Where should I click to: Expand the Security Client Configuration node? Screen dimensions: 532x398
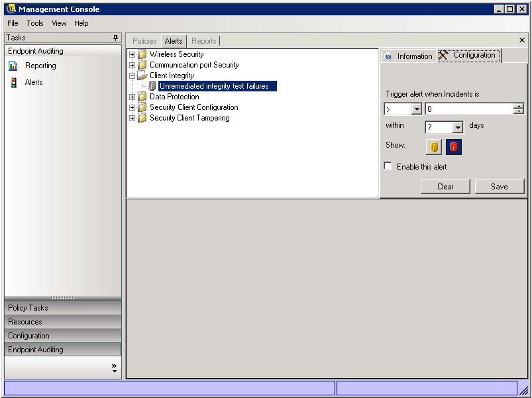tap(133, 107)
